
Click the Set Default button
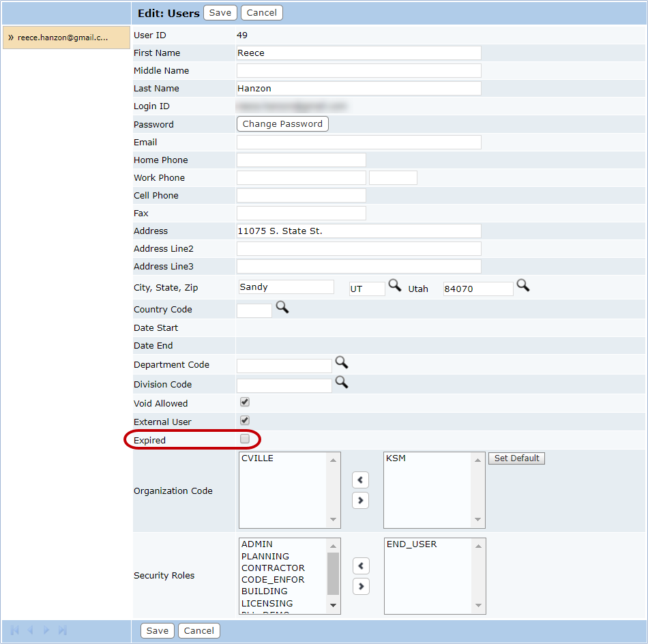pos(516,458)
